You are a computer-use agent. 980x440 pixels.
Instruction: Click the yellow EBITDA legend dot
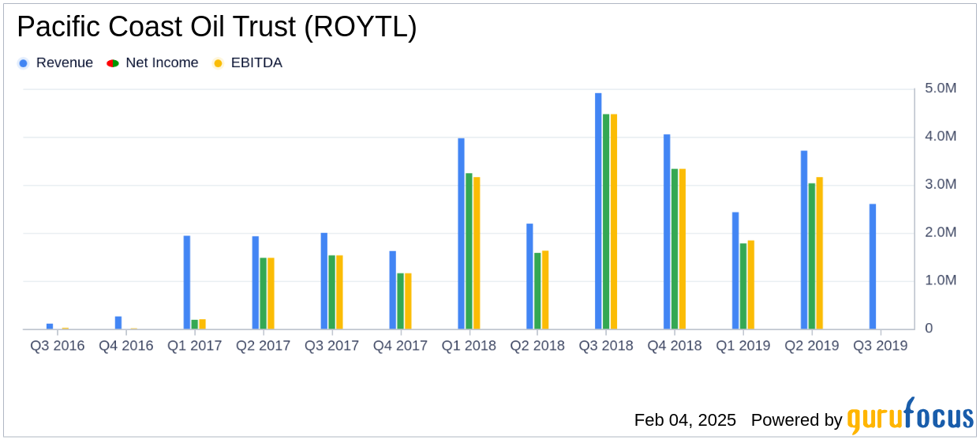(x=219, y=63)
